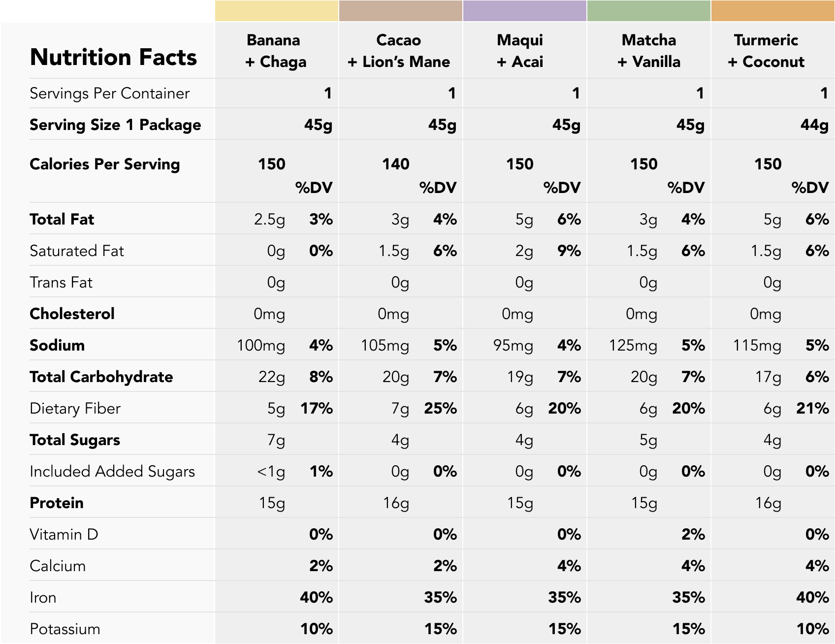Image resolution: width=835 pixels, height=644 pixels.
Task: Click the yellow Banana + Chaga color swatch
Action: pyautogui.click(x=277, y=11)
